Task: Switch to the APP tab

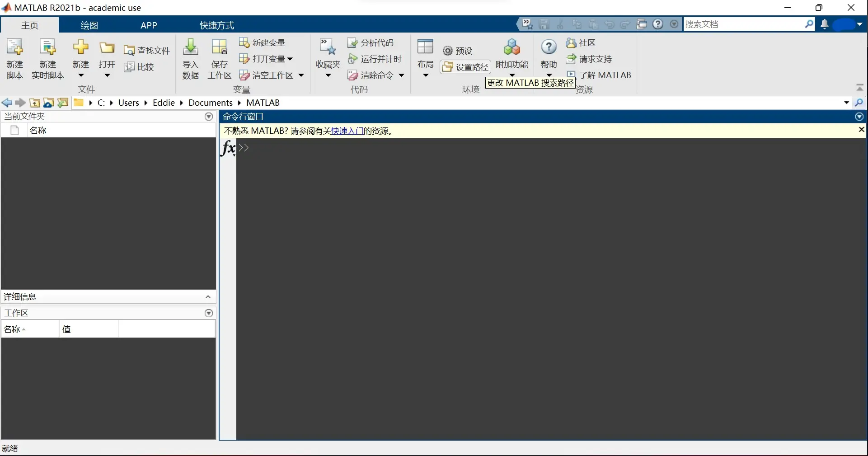Action: click(x=149, y=25)
